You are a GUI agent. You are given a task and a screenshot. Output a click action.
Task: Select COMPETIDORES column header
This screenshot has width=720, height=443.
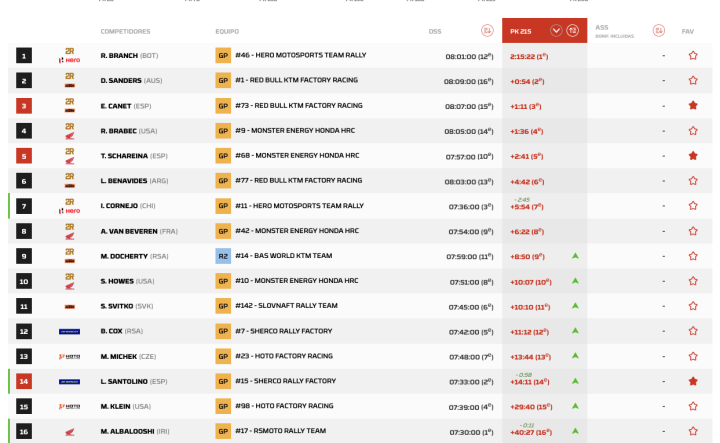pos(125,32)
